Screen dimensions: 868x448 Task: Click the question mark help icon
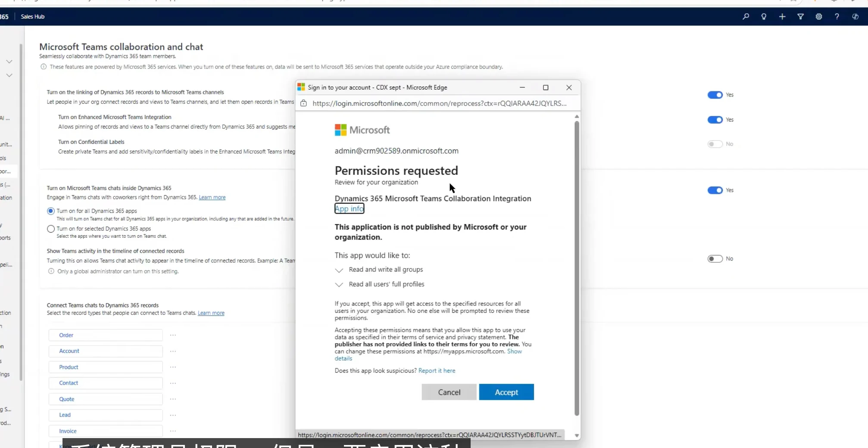point(837,16)
